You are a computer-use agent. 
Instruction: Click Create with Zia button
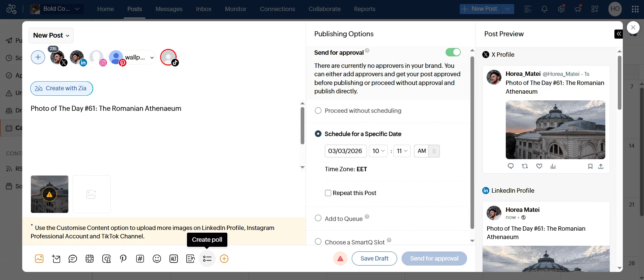pyautogui.click(x=62, y=88)
